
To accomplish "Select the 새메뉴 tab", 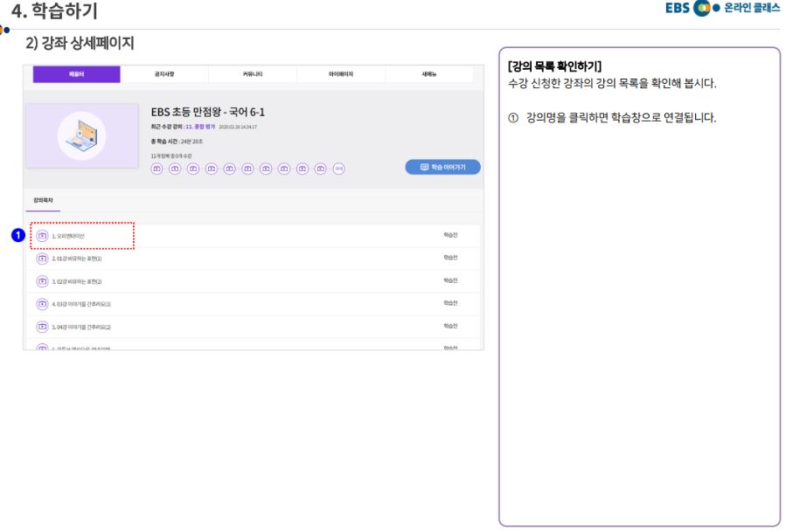I will coord(429,74).
